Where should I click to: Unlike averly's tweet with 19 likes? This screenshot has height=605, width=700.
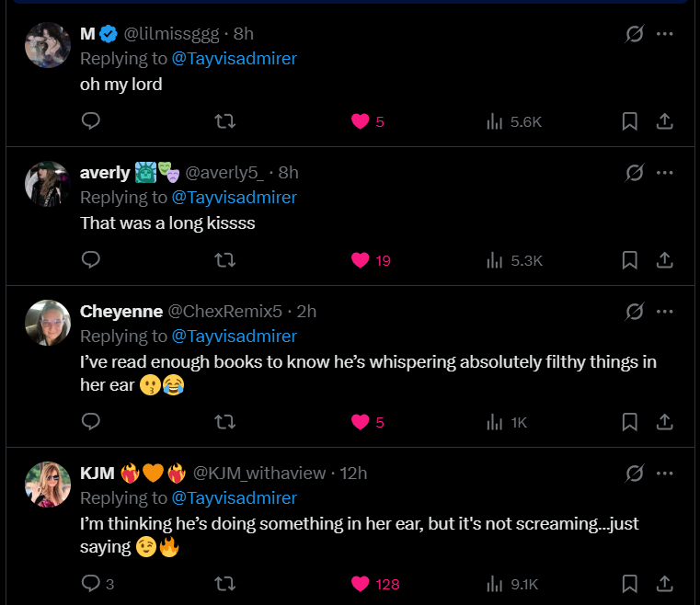point(361,260)
